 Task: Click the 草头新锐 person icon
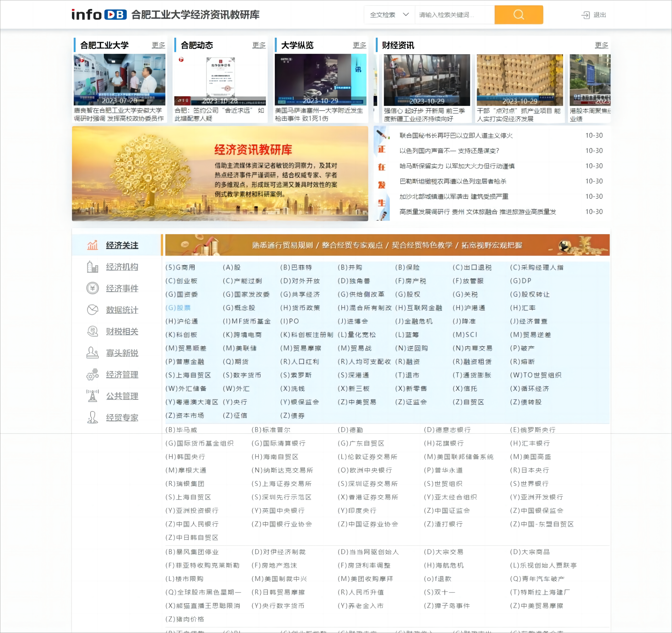tap(92, 353)
